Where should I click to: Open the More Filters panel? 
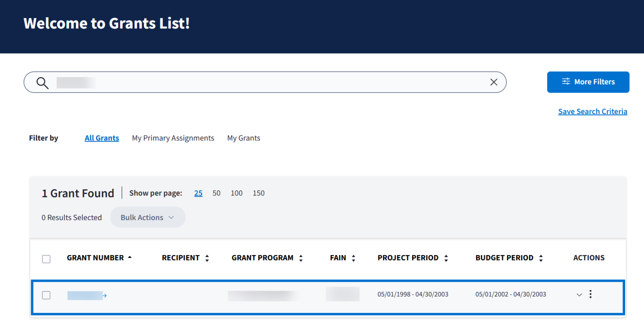pyautogui.click(x=588, y=82)
